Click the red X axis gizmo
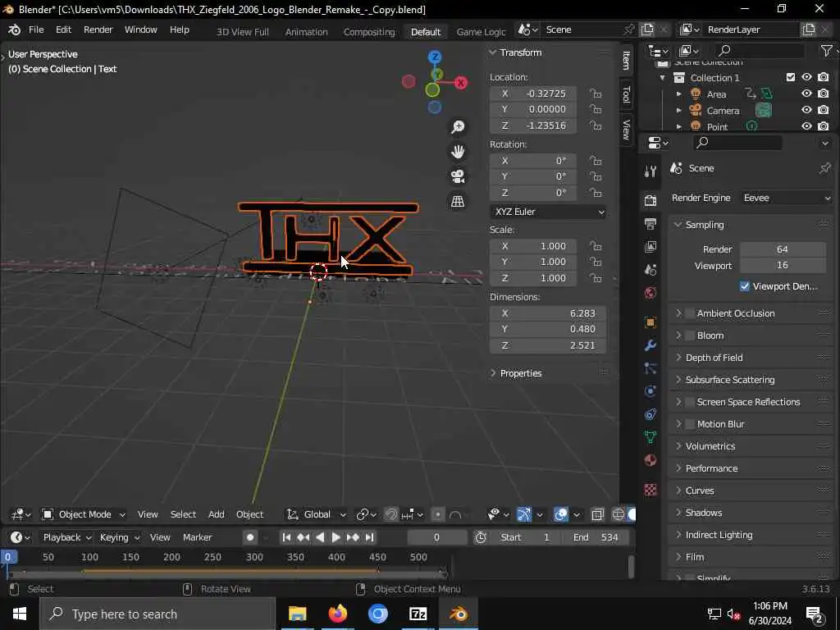This screenshot has height=630, width=840. point(461,83)
